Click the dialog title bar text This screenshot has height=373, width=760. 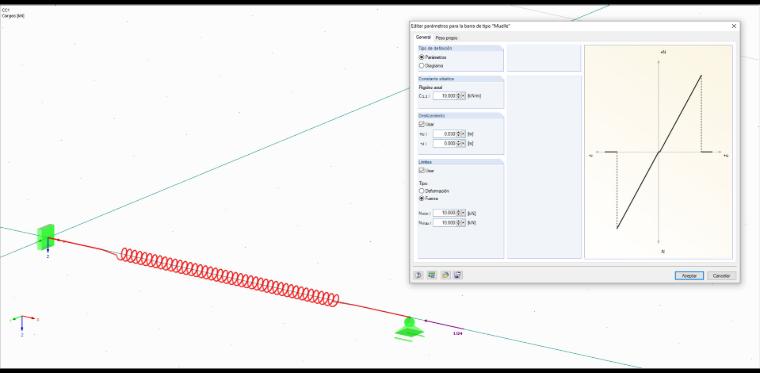tap(460, 26)
